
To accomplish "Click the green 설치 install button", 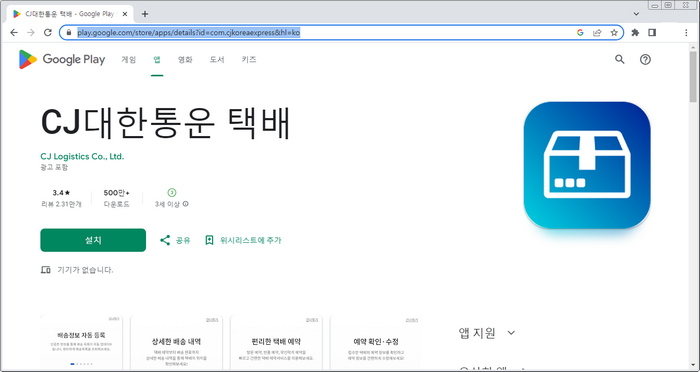I will (93, 240).
